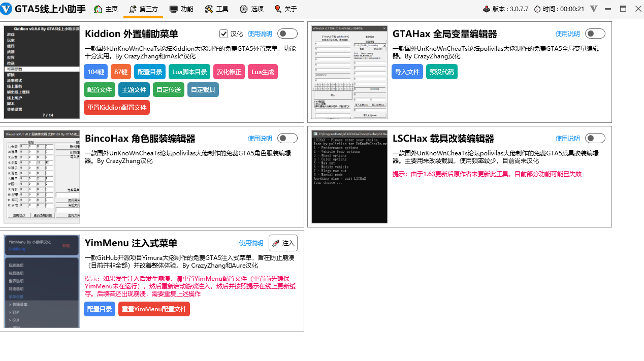
Task: Uncheck the 汉化 checkbox on the Kiddion card
Action: click(x=223, y=33)
